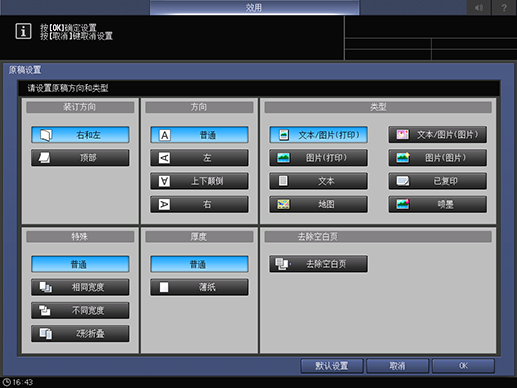Screen dimensions: 517x388
Task: Select 文本/图片(打印) original type
Action: pyautogui.click(x=318, y=135)
